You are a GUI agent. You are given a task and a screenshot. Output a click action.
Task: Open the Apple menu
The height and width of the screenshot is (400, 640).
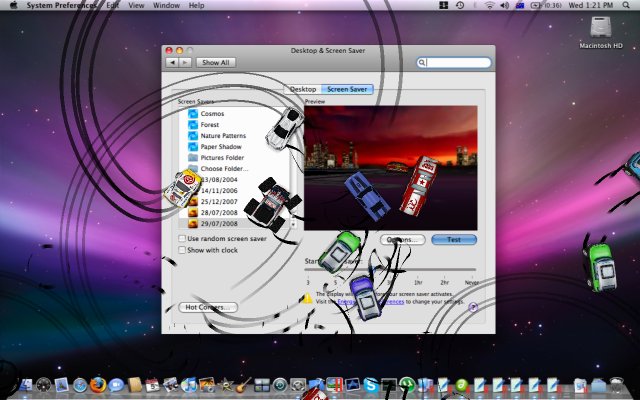tap(13, 5)
